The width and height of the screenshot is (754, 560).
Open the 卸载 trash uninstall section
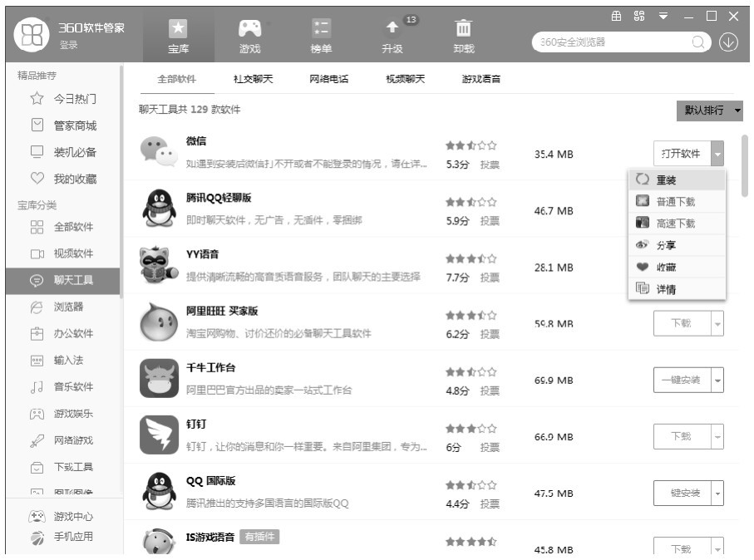464,36
